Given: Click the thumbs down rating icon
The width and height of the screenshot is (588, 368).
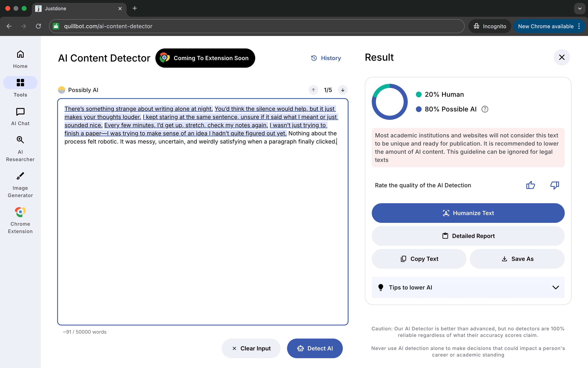Looking at the screenshot, I should (x=555, y=185).
